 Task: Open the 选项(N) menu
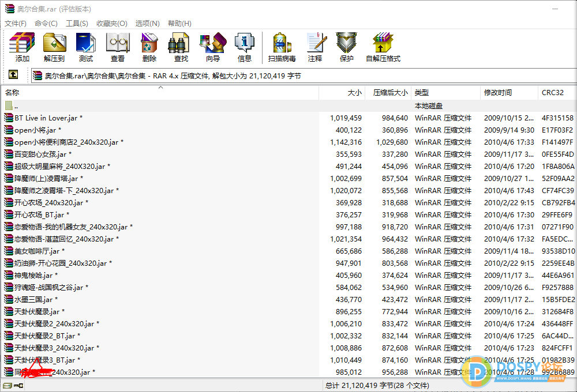(x=148, y=23)
